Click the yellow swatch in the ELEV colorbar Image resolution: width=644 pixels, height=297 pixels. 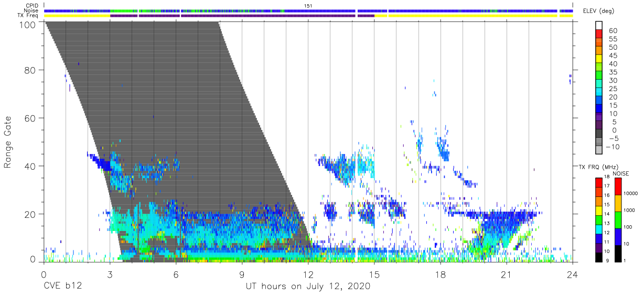(x=599, y=59)
